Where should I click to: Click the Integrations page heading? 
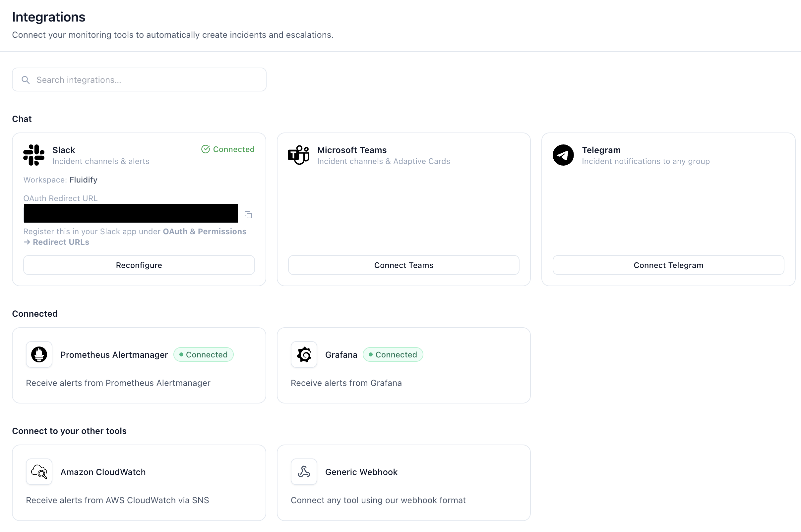coord(48,17)
